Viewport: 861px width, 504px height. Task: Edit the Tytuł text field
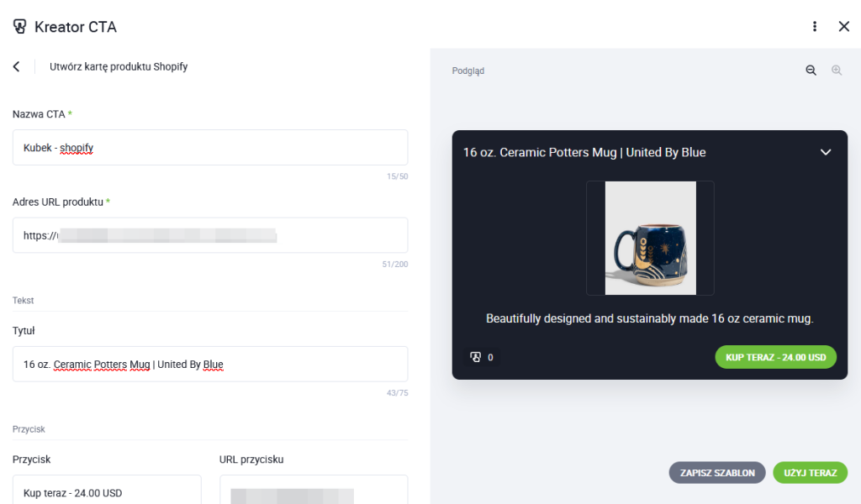point(210,365)
